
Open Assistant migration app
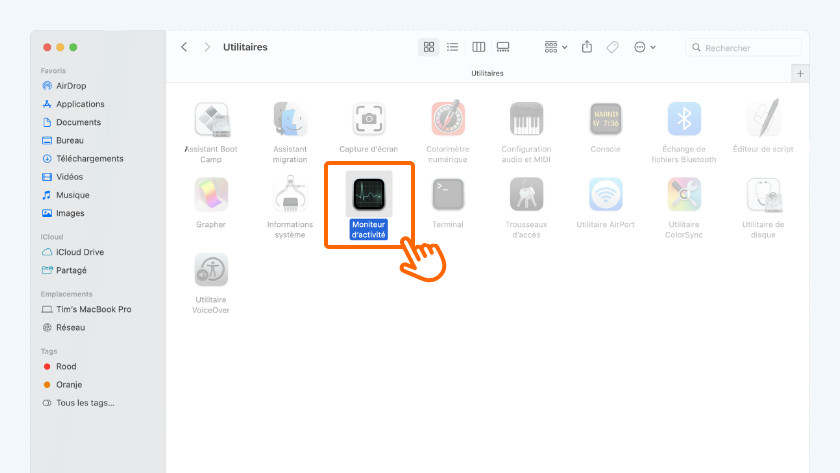(290, 119)
